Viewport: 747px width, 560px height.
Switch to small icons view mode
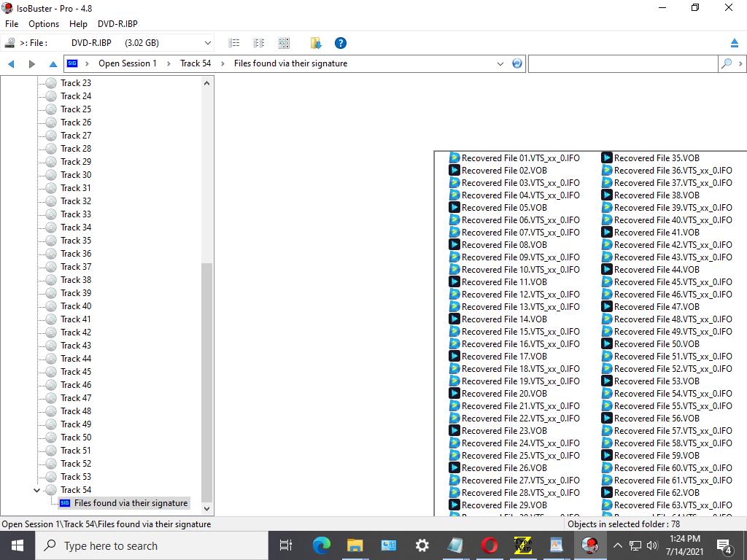tap(259, 43)
